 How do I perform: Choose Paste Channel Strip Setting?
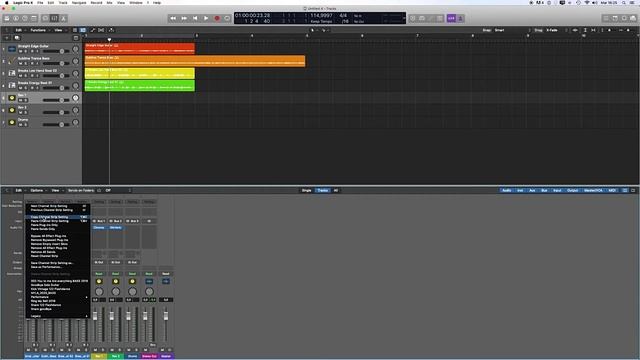(x=58, y=221)
